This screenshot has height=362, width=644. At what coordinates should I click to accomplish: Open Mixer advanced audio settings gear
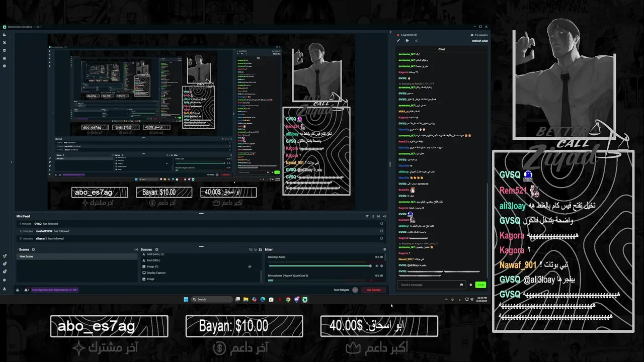pyautogui.click(x=384, y=249)
